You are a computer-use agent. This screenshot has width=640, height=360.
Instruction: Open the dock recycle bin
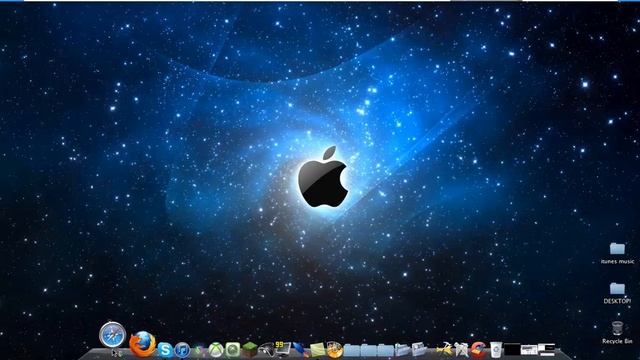point(496,350)
